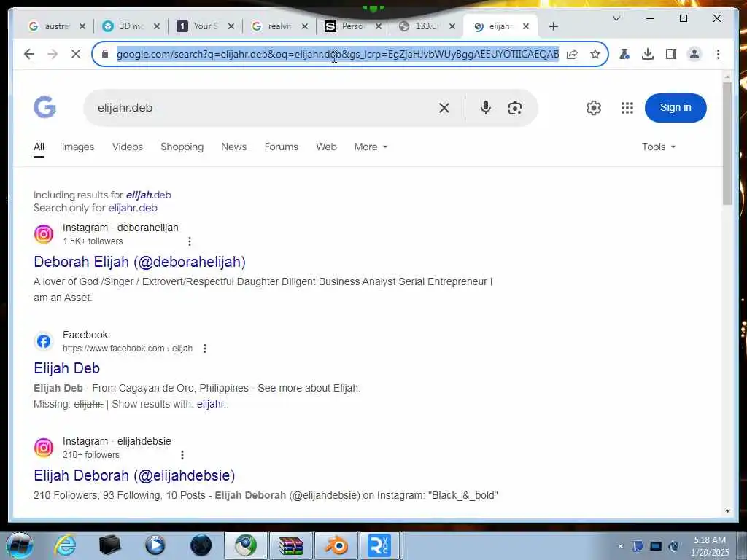This screenshot has width=747, height=560.
Task: Switch to the Videos results tab
Action: [128, 147]
